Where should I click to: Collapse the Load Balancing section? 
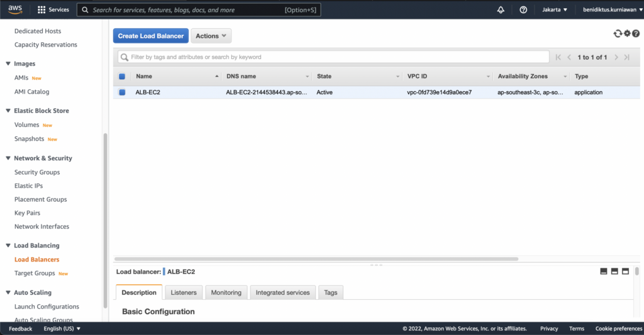(x=8, y=246)
